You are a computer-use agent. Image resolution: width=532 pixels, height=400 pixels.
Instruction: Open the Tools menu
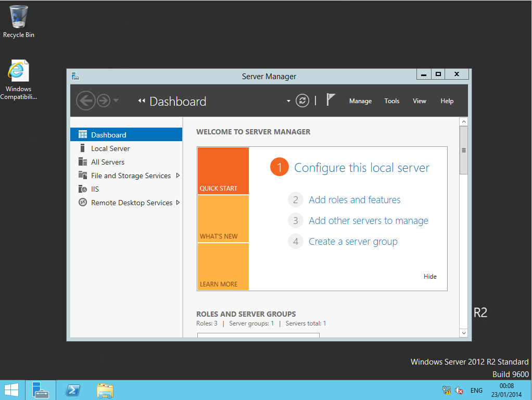391,101
